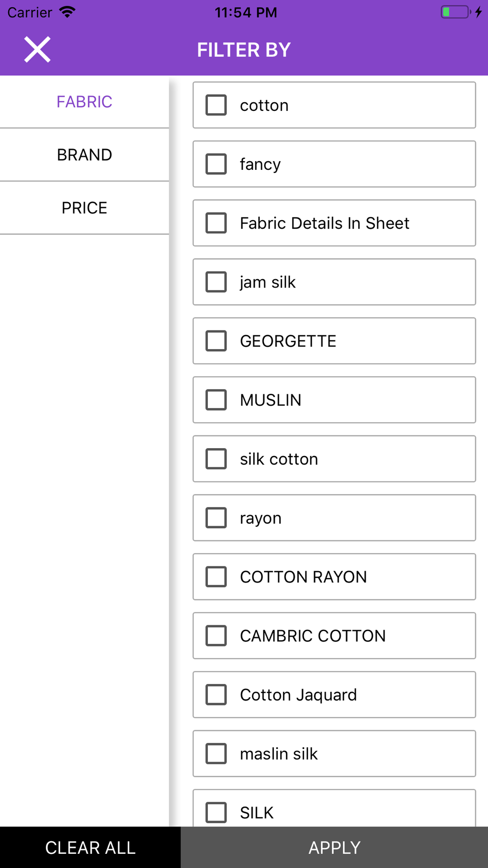
Task: Select Cotton Jaquard fabric checkbox
Action: coord(216,695)
